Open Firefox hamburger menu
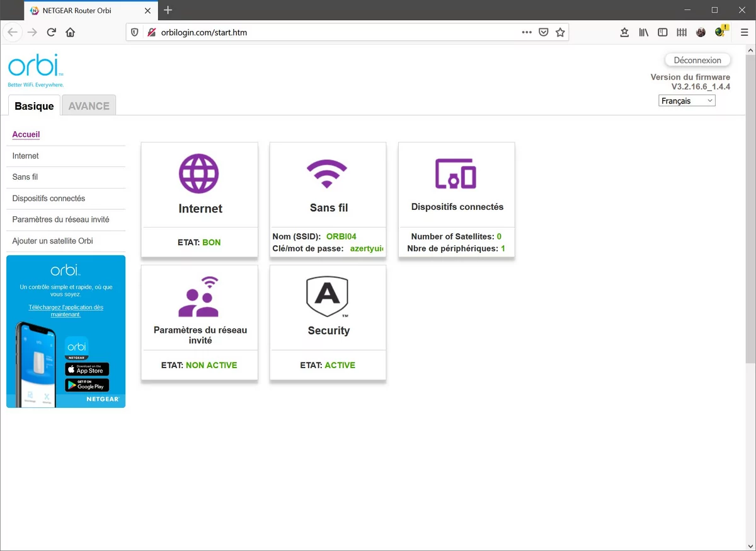Screen dimensions: 756x551 pyautogui.click(x=745, y=32)
